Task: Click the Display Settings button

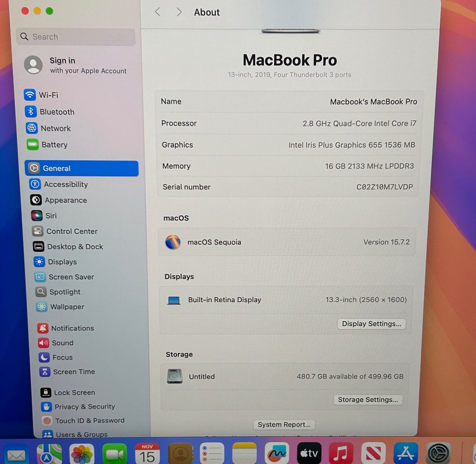Action: (372, 324)
